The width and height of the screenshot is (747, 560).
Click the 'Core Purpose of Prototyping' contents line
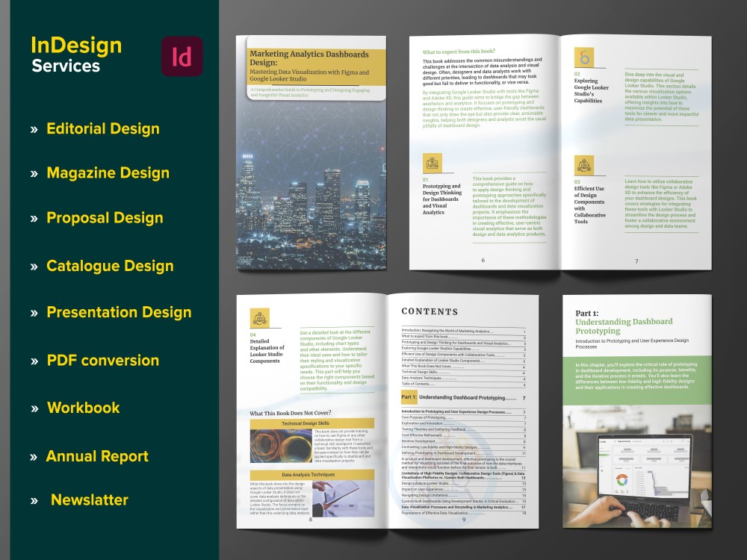pyautogui.click(x=463, y=417)
